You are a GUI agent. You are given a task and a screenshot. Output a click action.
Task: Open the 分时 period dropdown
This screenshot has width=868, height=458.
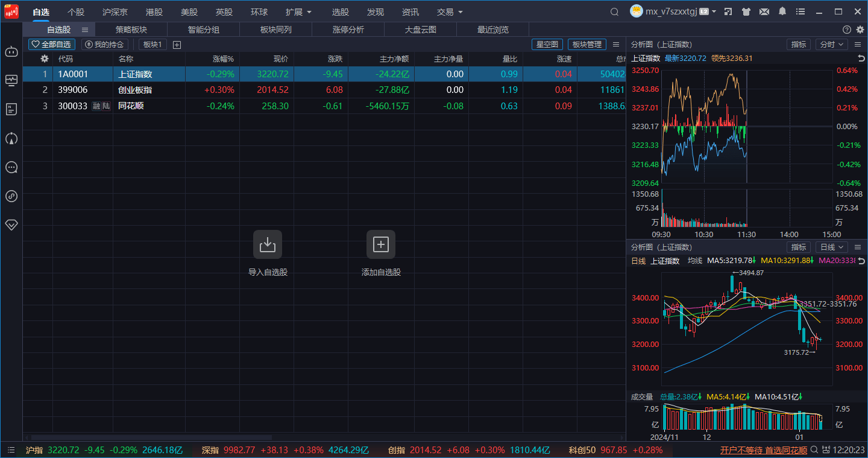(832, 45)
